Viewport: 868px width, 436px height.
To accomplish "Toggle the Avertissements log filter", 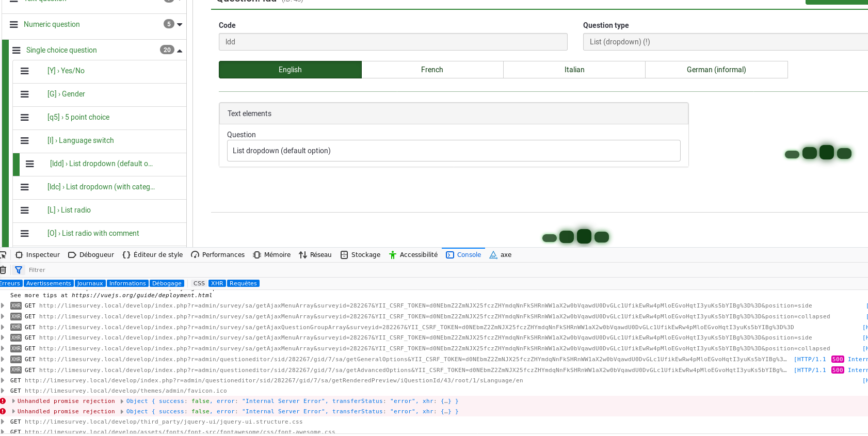I will click(x=49, y=283).
